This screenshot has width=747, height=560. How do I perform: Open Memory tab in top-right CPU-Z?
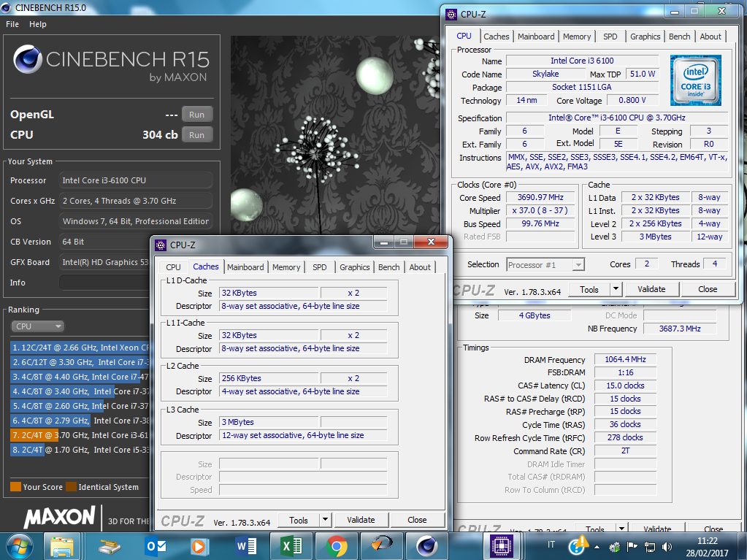[576, 37]
